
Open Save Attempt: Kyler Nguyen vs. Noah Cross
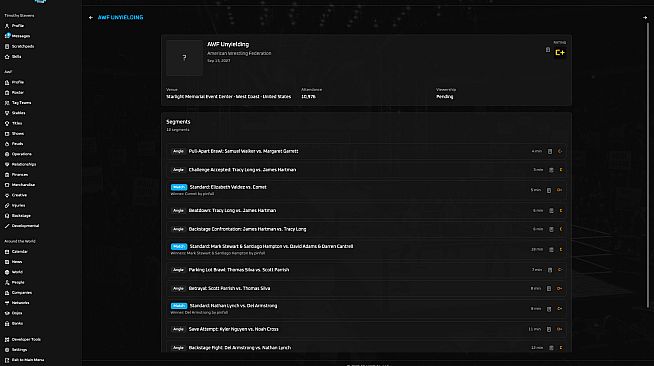click(x=366, y=329)
